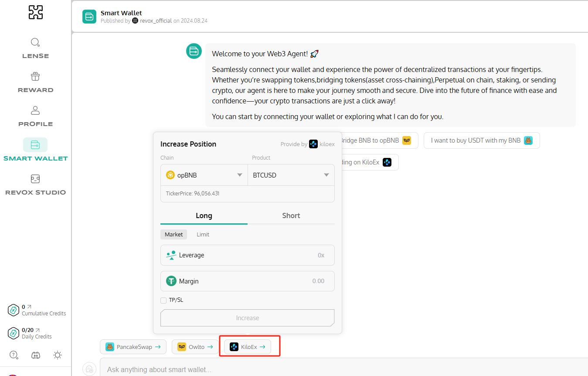Click the Smart Wallet header icon
The height and width of the screenshot is (376, 588).
click(x=89, y=17)
